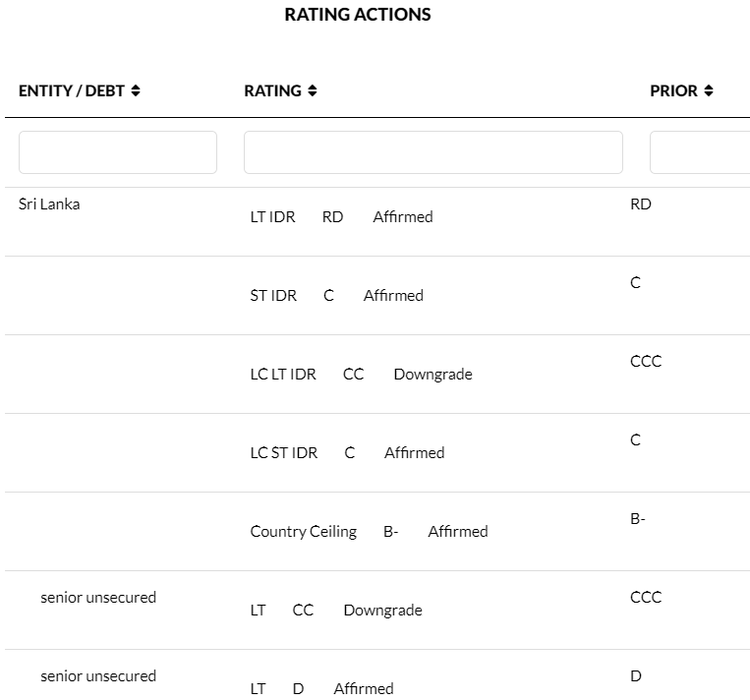
Task: Click the prior RD value for LT IDR
Action: 641,204
